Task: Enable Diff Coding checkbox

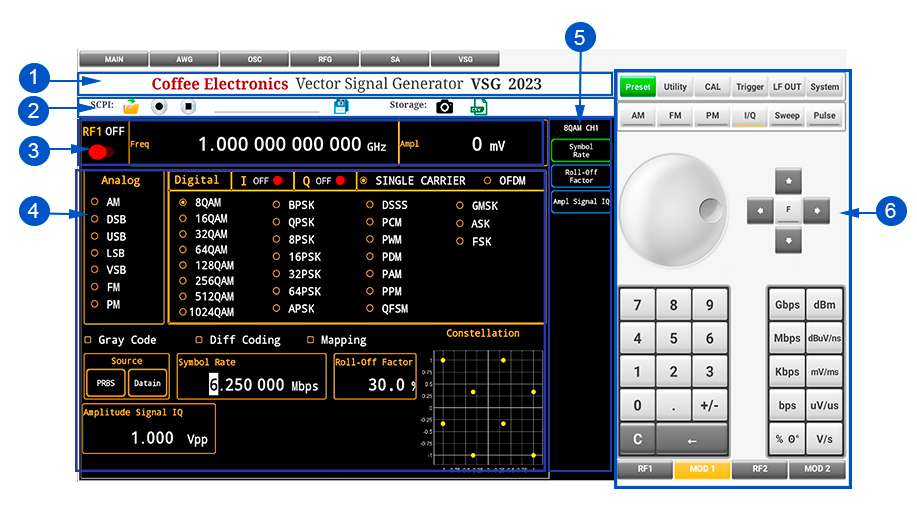Action: (199, 340)
